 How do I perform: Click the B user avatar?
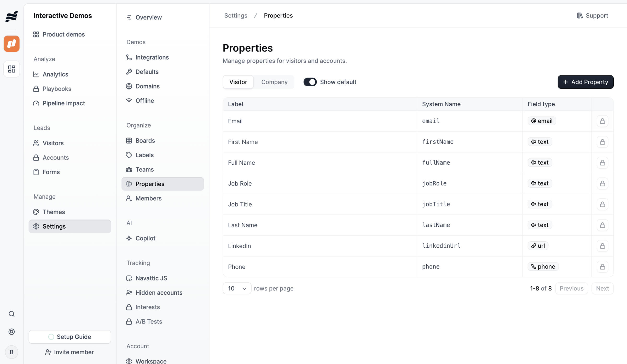[x=11, y=352]
